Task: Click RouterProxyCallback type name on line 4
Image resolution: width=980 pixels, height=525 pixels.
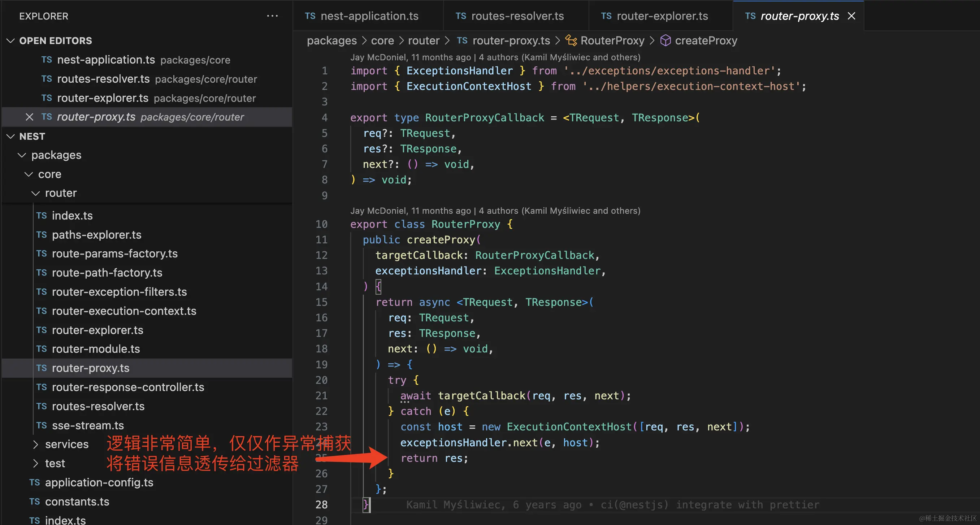Action: click(x=484, y=118)
